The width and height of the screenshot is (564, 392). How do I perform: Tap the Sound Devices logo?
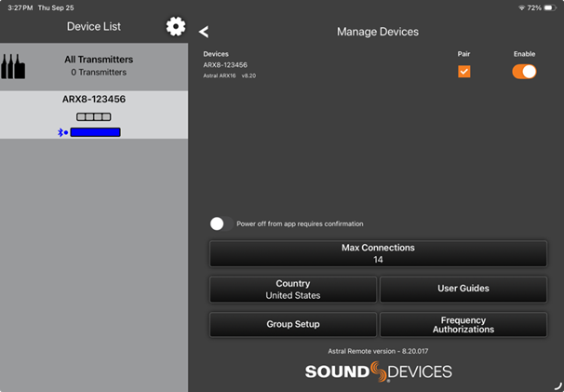pos(379,372)
